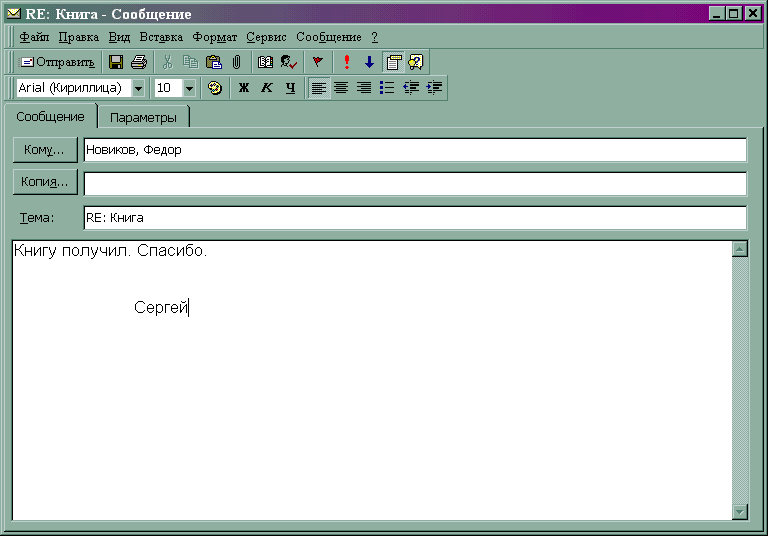Click the Отправить send button
The height and width of the screenshot is (536, 768).
tap(58, 62)
